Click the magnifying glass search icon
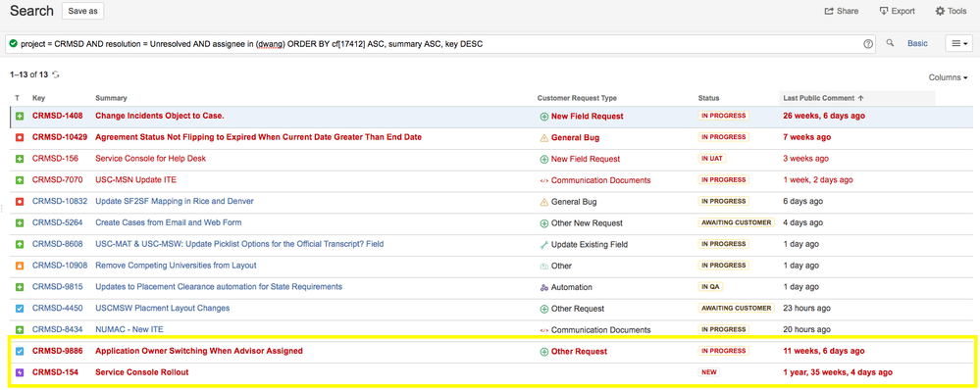 (891, 43)
